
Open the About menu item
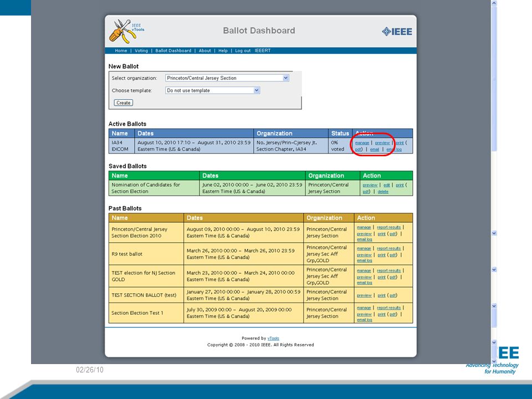pyautogui.click(x=204, y=50)
